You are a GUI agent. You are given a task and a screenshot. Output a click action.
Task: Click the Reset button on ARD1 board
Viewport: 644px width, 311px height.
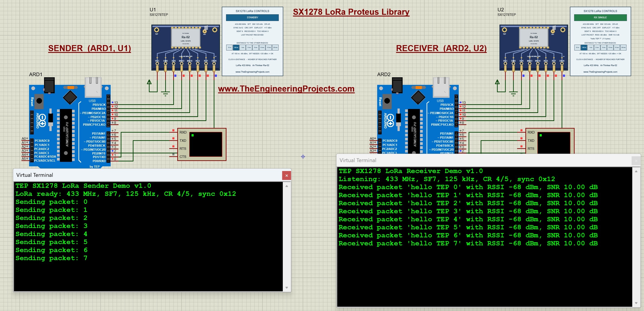[39, 101]
